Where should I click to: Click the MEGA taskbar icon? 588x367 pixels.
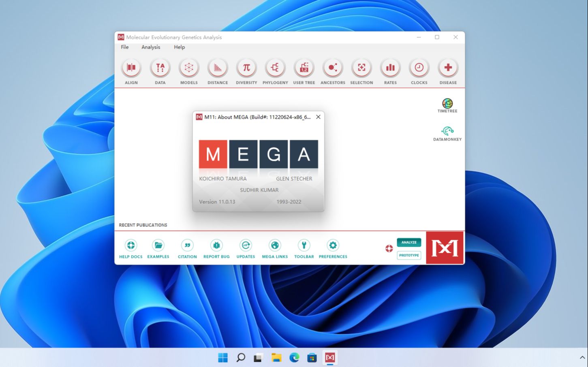click(330, 358)
